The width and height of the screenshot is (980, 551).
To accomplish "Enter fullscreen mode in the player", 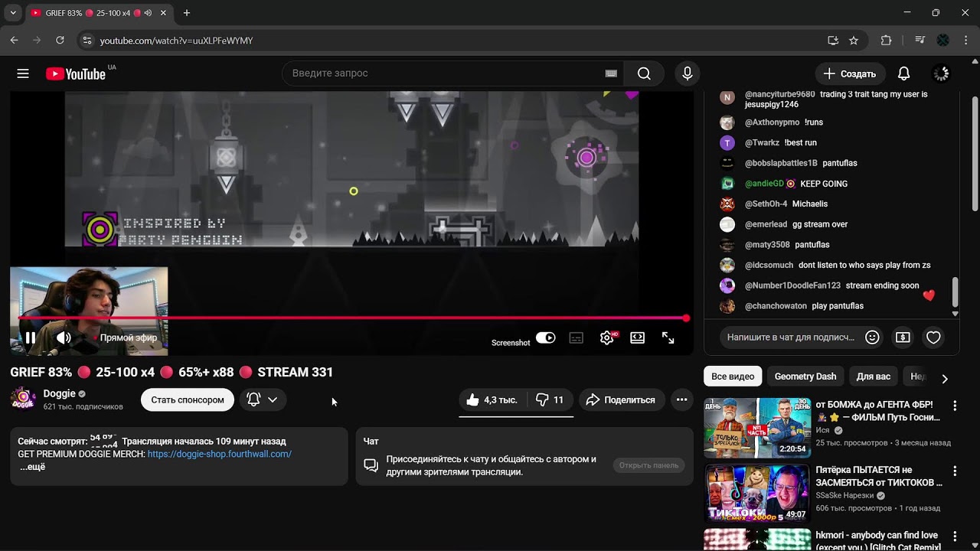I will 668,337.
